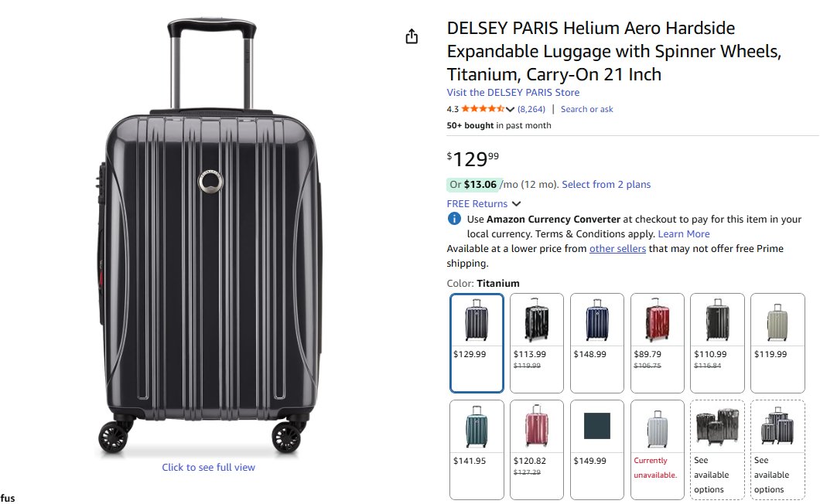Visit the DELSEY PARIS Store
Image resolution: width=820 pixels, height=504 pixels.
pyautogui.click(x=513, y=93)
